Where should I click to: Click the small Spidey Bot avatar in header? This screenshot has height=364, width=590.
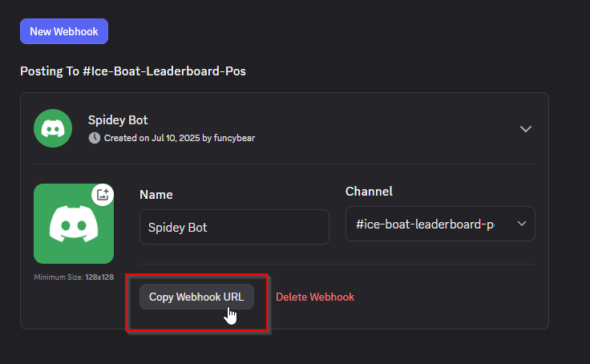[53, 128]
